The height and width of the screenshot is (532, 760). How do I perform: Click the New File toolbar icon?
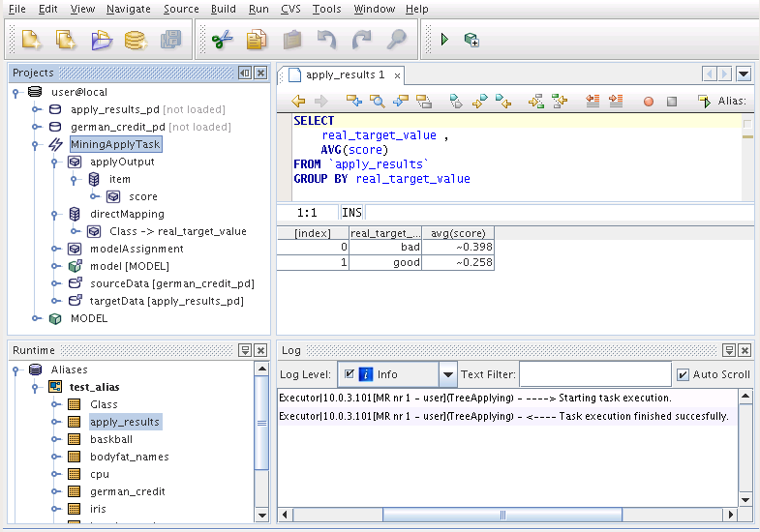(x=32, y=40)
